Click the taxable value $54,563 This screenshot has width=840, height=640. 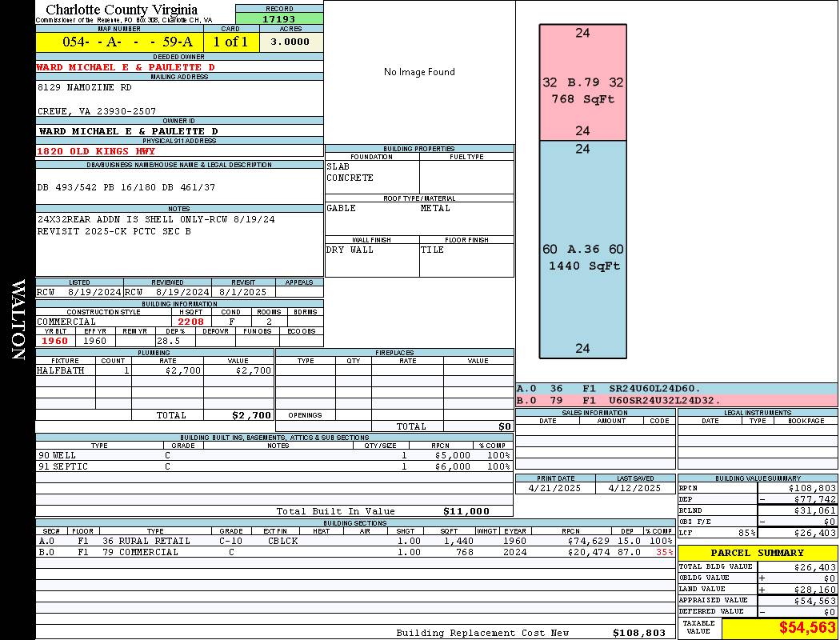[778, 628]
